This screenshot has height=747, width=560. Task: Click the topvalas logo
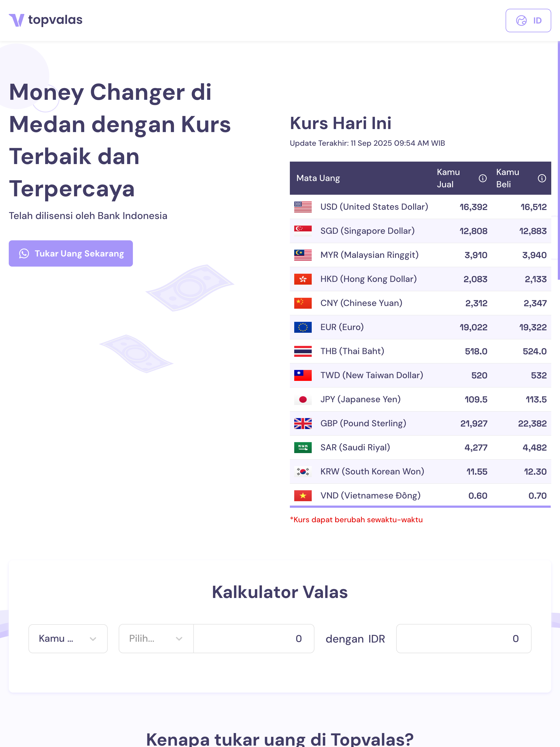(x=46, y=20)
